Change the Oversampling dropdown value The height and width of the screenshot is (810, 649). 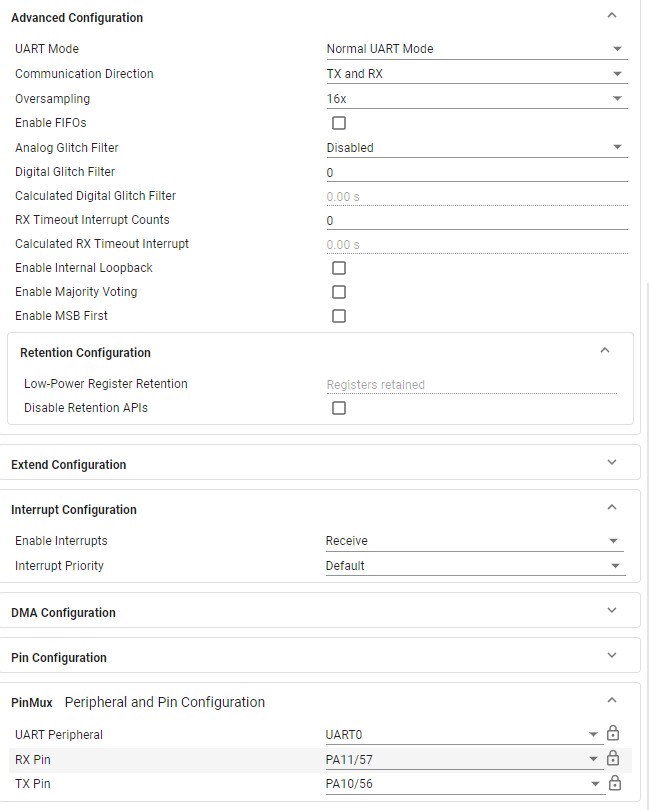tap(476, 99)
